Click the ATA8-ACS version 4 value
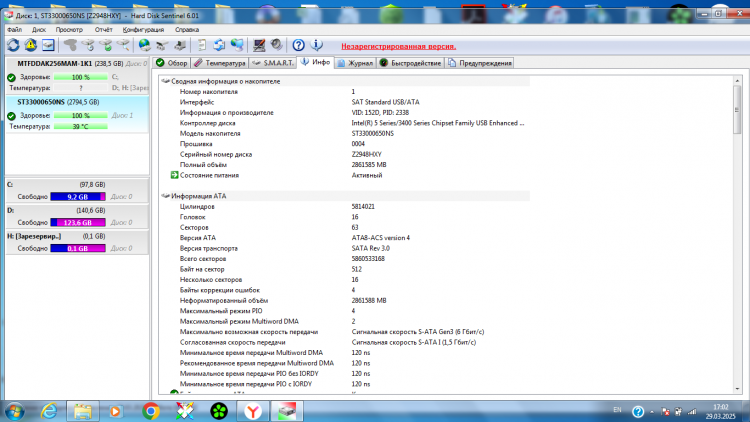 (x=381, y=238)
